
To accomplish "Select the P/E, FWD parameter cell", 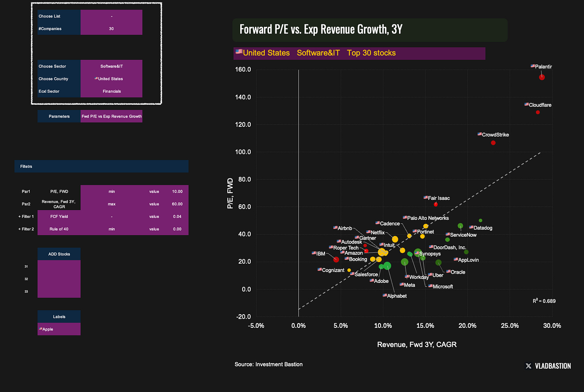I will (x=59, y=191).
